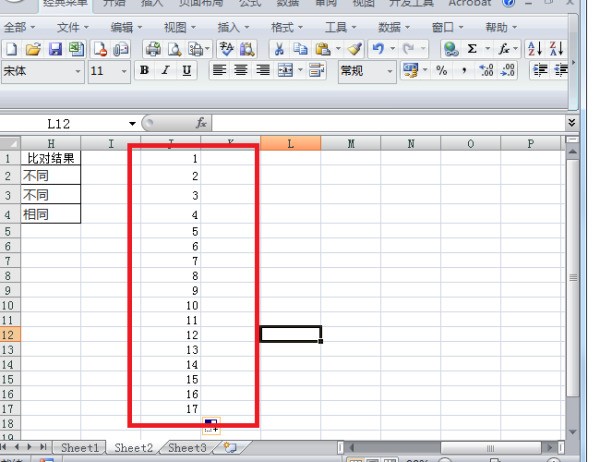Click the Insert Function fx button in formula bar
Viewport: 600px width, 462px height.
(x=201, y=123)
